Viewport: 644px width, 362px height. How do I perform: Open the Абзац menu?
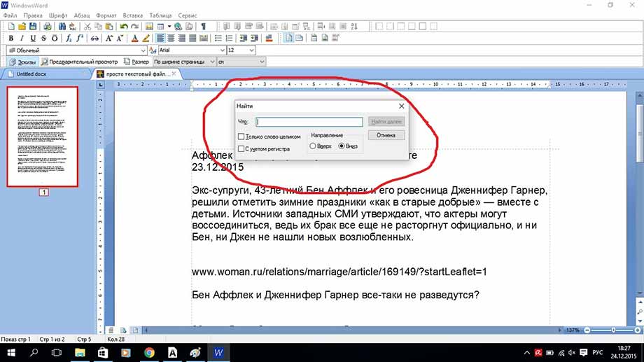82,15
